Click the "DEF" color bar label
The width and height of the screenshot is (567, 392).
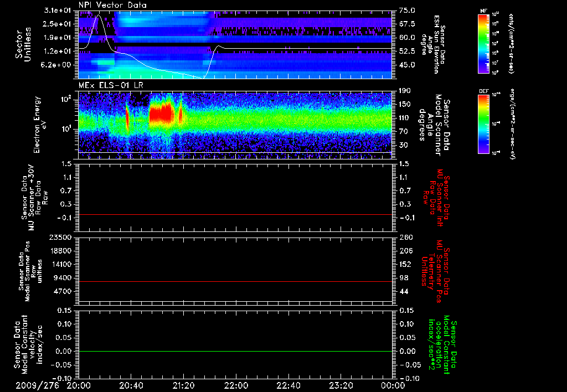coord(484,91)
